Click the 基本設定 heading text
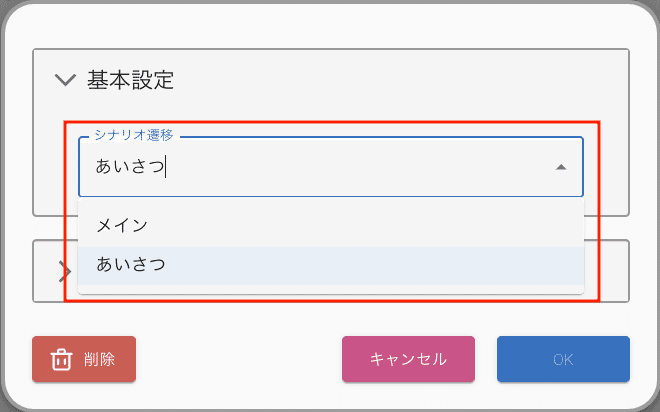Viewport: 660px width, 412px height. click(130, 80)
